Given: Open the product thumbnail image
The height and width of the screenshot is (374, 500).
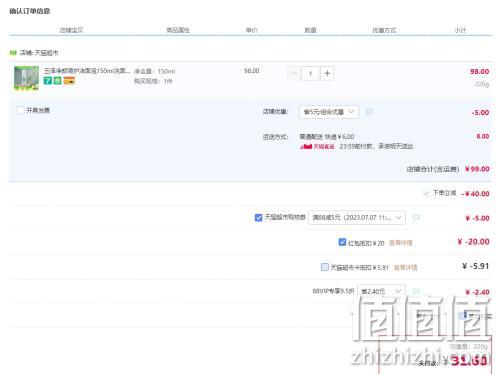Looking at the screenshot, I should 26,78.
